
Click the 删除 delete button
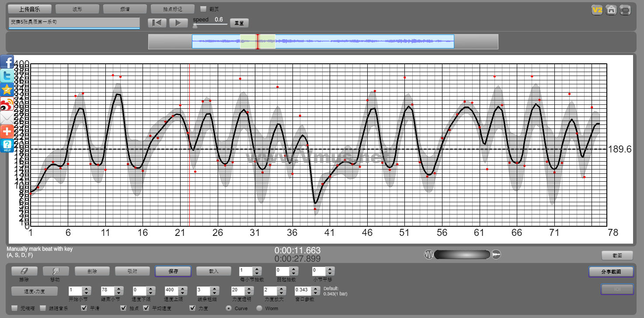92,271
